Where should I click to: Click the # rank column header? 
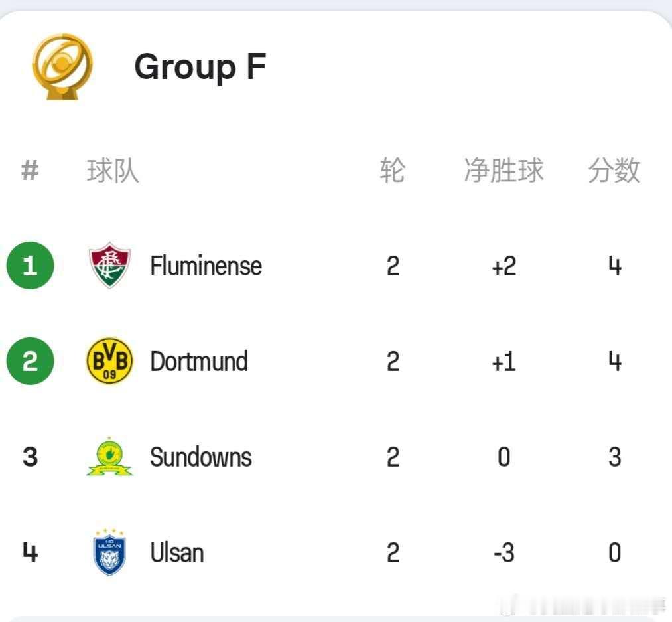tap(30, 171)
